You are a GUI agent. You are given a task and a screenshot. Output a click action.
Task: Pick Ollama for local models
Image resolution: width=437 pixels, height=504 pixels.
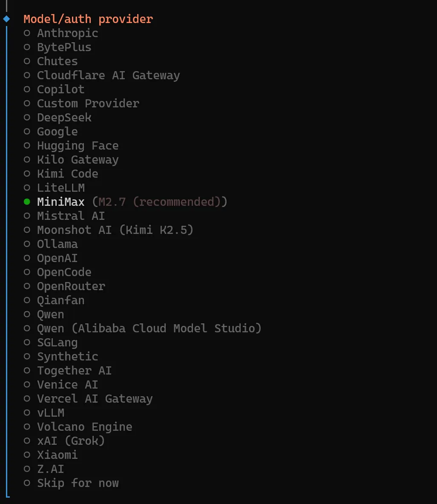click(x=57, y=244)
